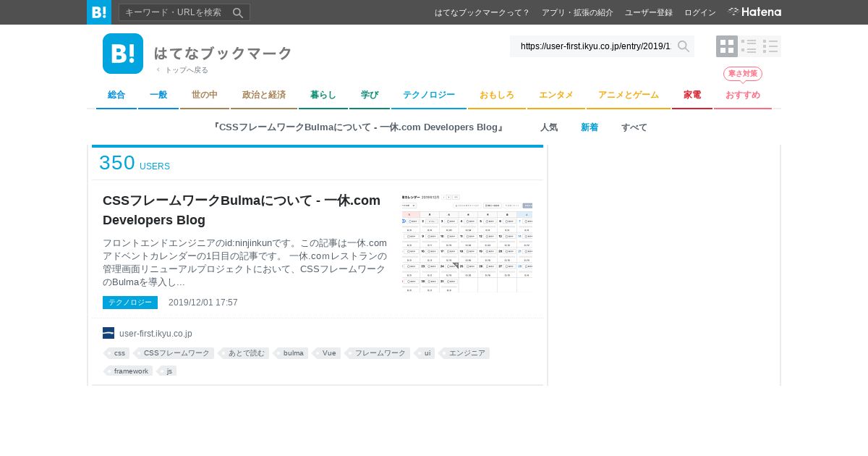Select the テクノロジー category tab
This screenshot has height=456, width=868.
coord(429,96)
